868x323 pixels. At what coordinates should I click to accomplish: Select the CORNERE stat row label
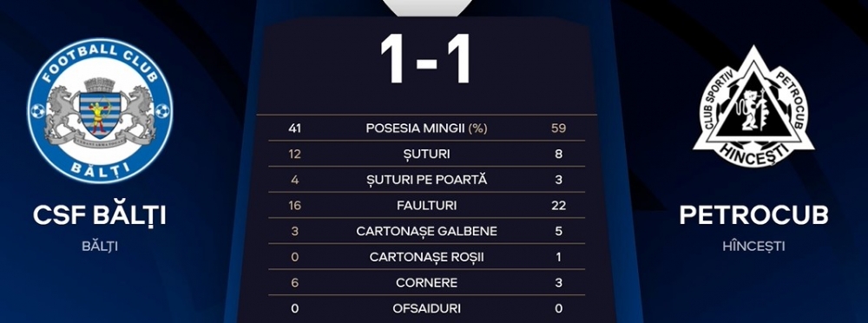[427, 283]
